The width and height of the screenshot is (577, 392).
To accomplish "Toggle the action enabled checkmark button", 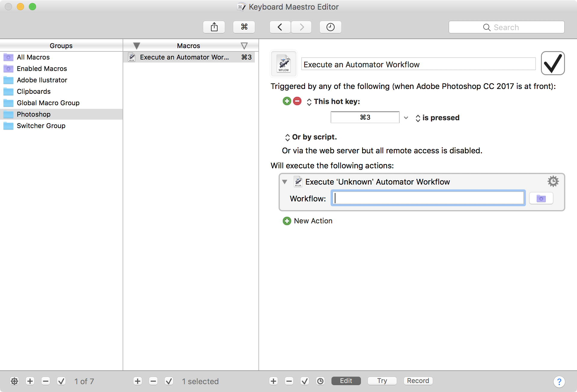I will click(x=305, y=381).
